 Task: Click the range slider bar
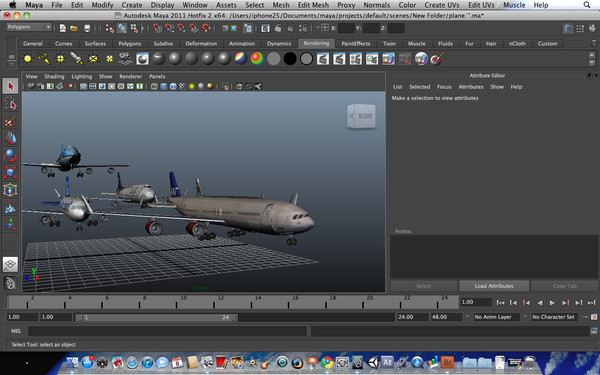156,317
